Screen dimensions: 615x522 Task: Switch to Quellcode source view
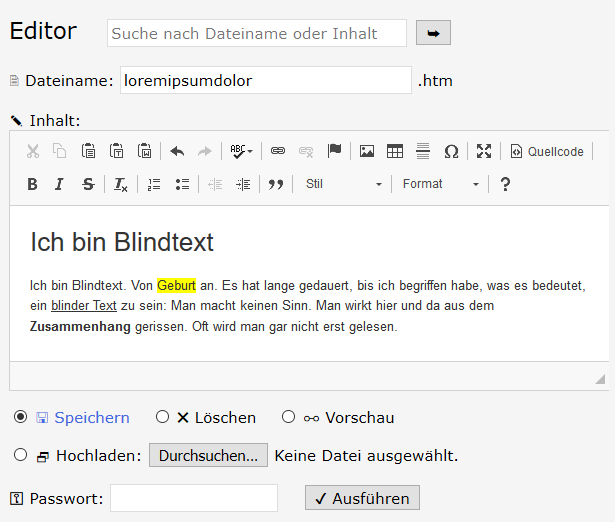point(547,151)
